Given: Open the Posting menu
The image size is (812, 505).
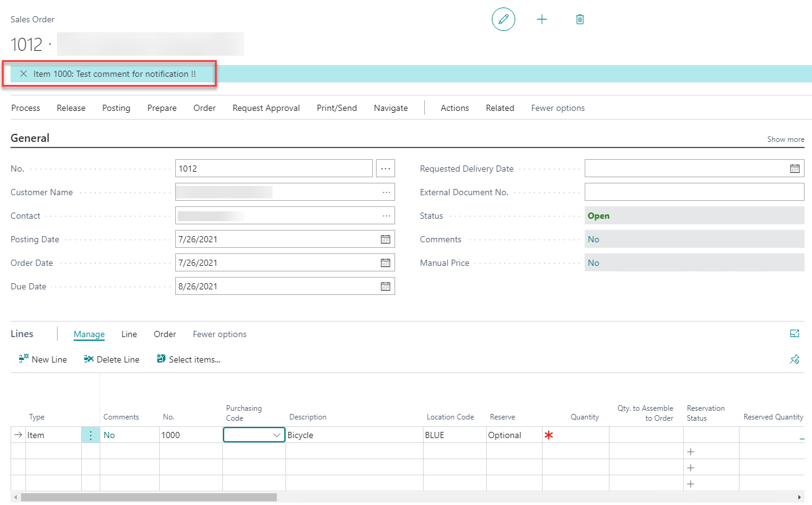Looking at the screenshot, I should pos(116,108).
